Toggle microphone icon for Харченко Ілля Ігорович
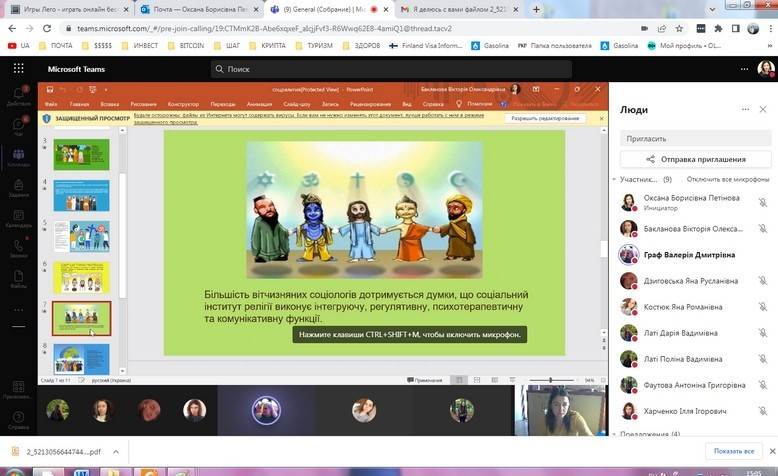The width and height of the screenshot is (778, 476). [x=763, y=411]
